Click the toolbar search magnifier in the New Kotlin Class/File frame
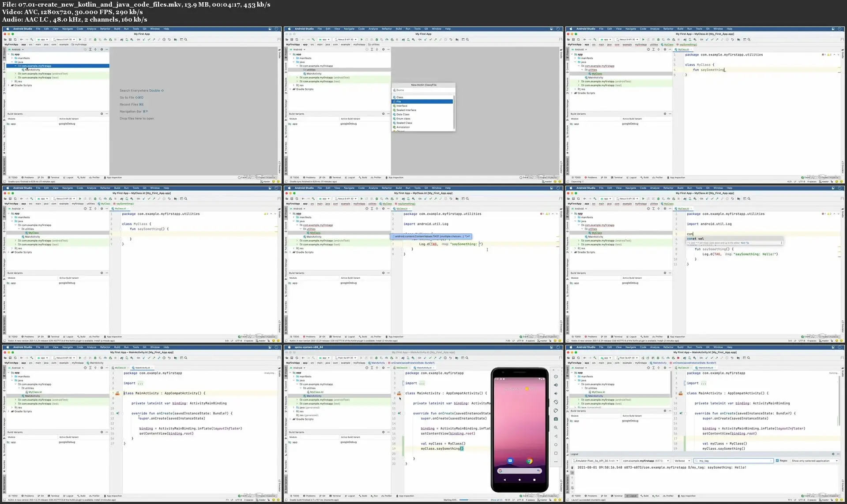The image size is (847, 504). 467,40
